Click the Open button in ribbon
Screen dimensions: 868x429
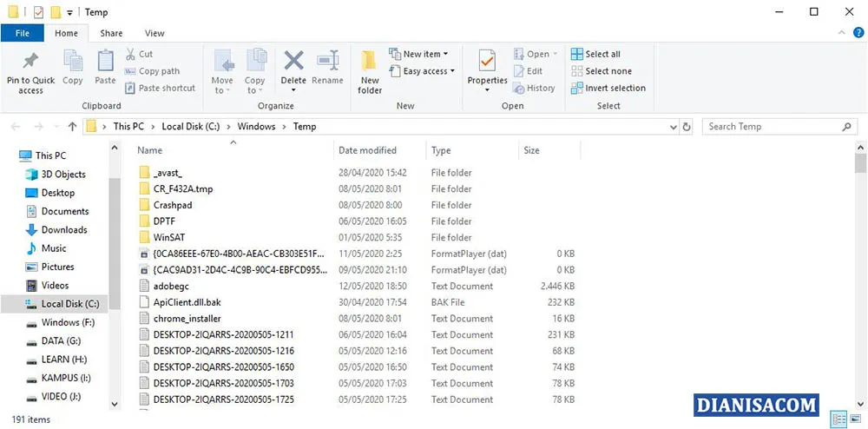pyautogui.click(x=536, y=54)
